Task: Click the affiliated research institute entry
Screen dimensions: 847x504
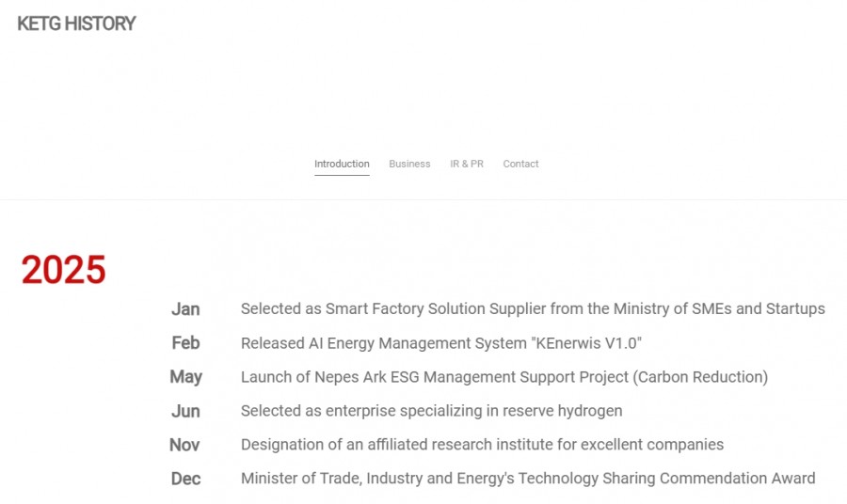Action: [x=482, y=445]
